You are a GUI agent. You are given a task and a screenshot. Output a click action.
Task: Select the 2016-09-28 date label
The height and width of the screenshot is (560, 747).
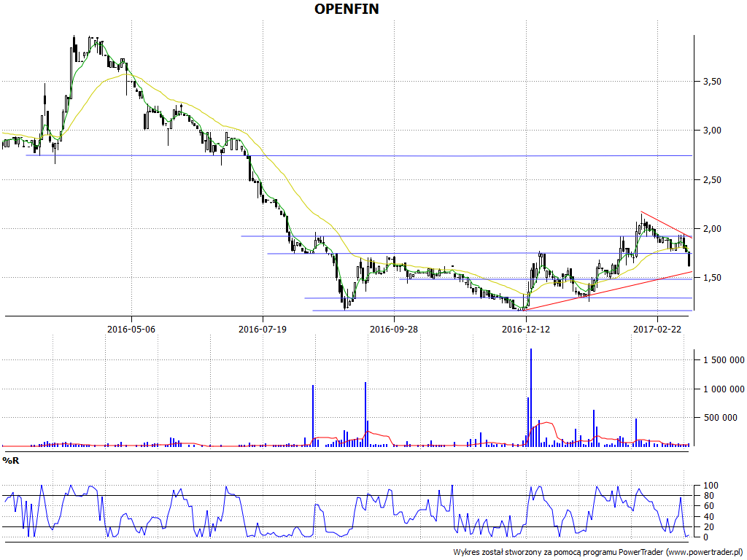(394, 329)
